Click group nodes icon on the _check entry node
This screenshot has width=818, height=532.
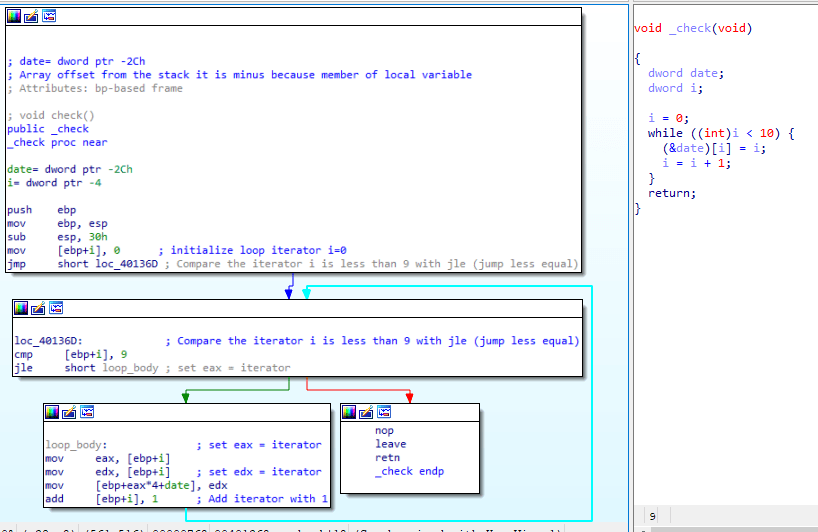pos(49,16)
